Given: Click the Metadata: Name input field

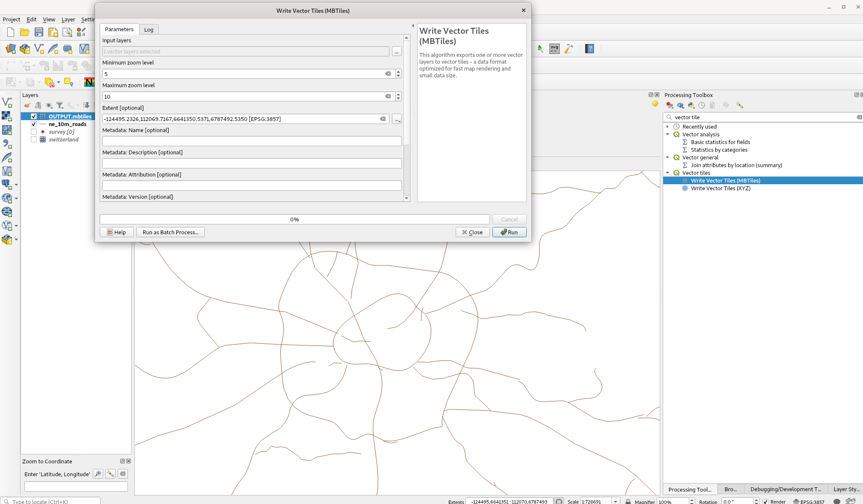Looking at the screenshot, I should [252, 141].
